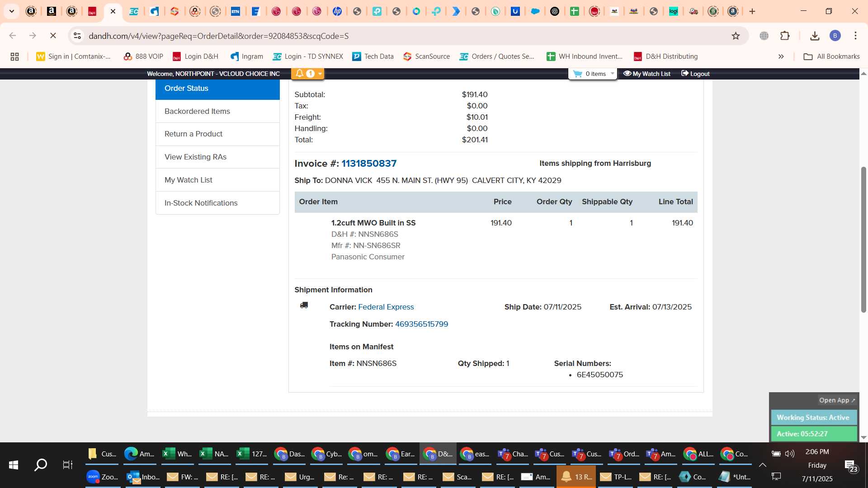Open the volume speaker icon in tray
Image resolution: width=868 pixels, height=488 pixels.
(x=790, y=453)
